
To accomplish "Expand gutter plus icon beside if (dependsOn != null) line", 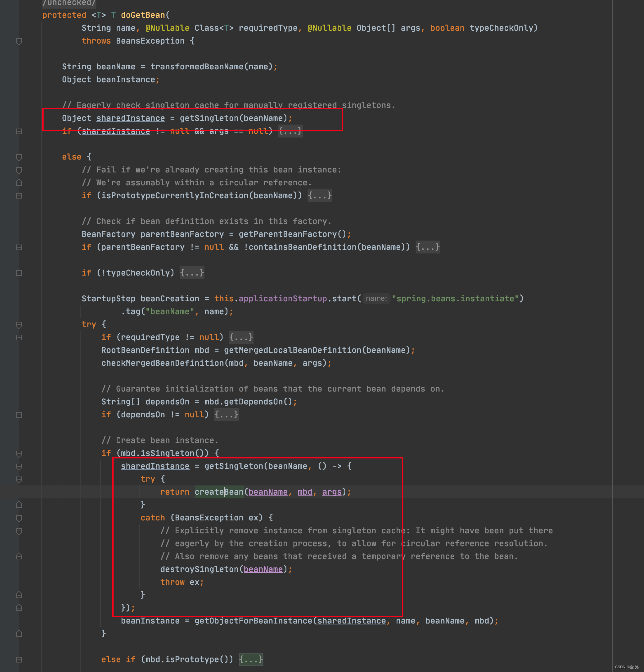I will coord(19,415).
